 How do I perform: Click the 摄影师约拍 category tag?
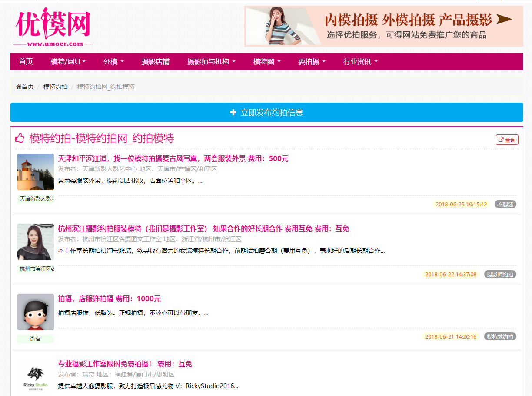[500, 275]
